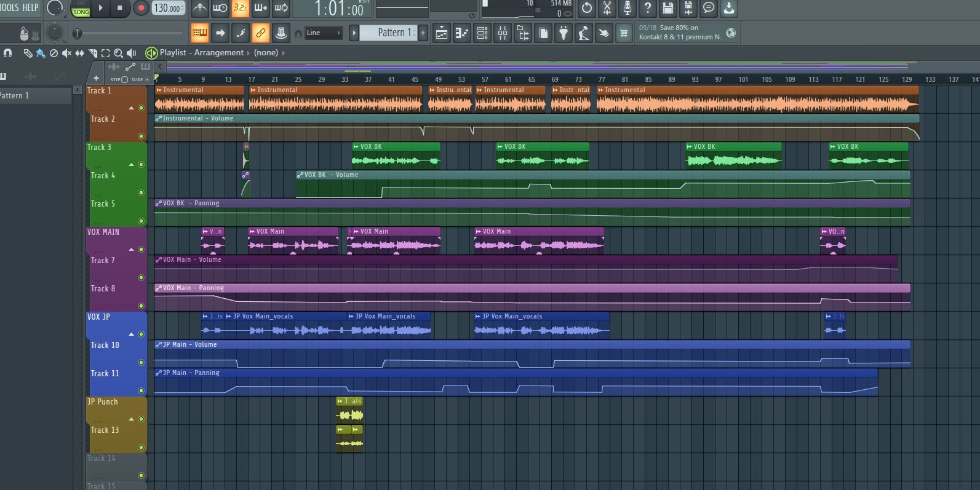Viewport: 980px width, 490px height.
Task: Open the HELP menu
Action: (31, 7)
